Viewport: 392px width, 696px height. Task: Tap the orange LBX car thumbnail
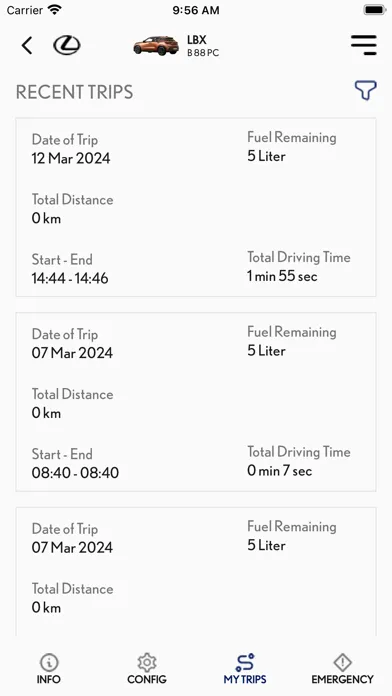[156, 45]
